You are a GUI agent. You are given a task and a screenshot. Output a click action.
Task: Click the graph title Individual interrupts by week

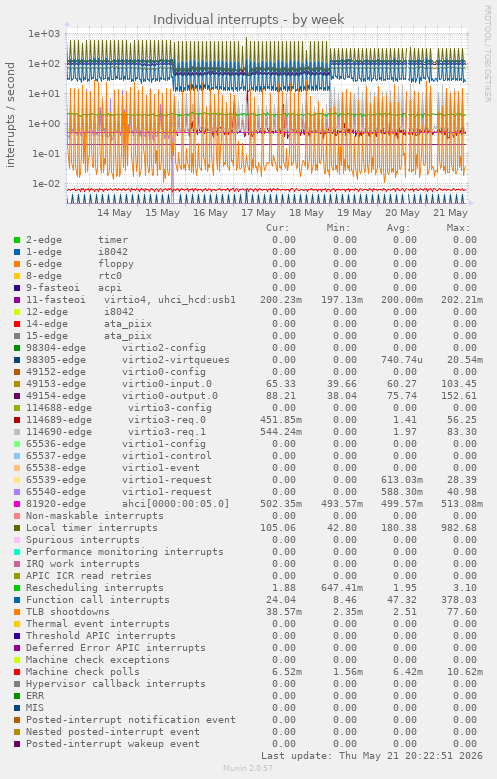pyautogui.click(x=248, y=19)
